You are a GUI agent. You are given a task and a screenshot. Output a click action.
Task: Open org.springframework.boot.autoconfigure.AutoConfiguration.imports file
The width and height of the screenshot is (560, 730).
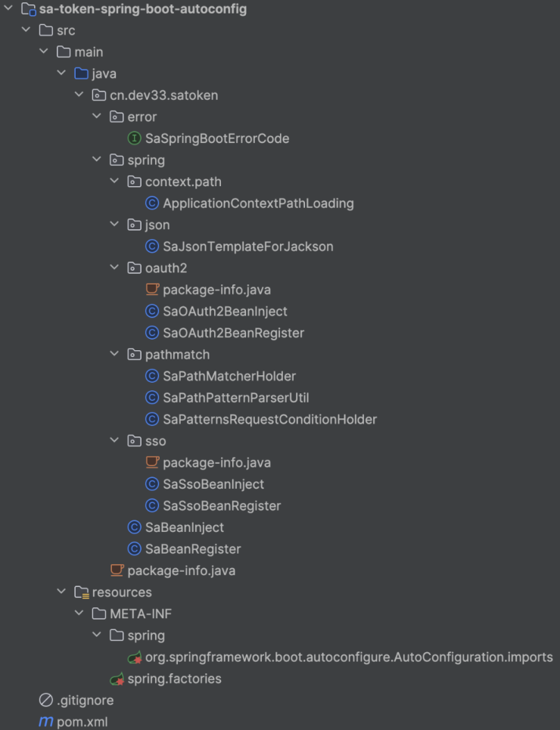coord(349,657)
